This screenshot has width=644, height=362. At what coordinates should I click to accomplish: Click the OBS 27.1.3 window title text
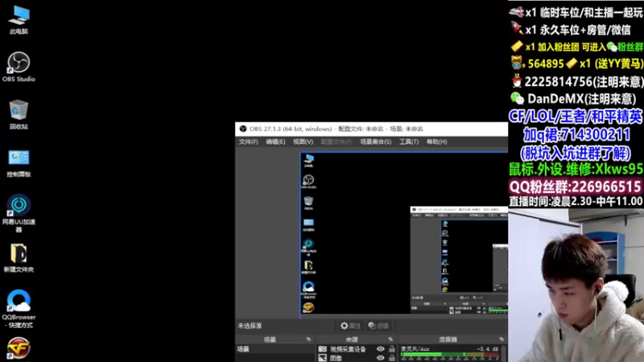point(336,129)
